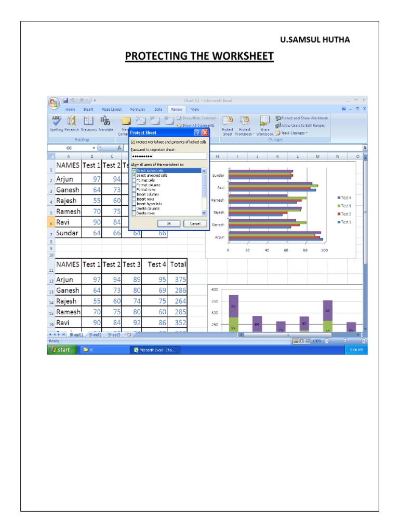399x532 pixels.
Task: Open the Home tab
Action: (70, 109)
